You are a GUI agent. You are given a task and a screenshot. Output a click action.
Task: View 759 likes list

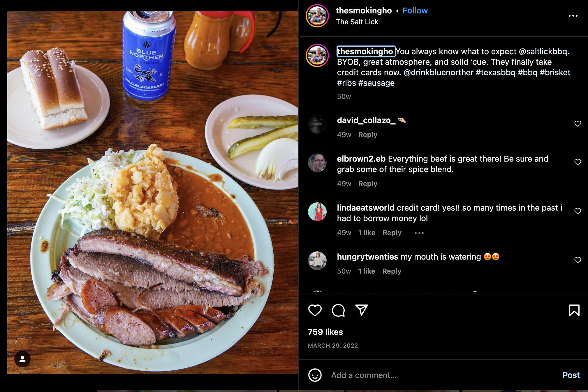325,332
